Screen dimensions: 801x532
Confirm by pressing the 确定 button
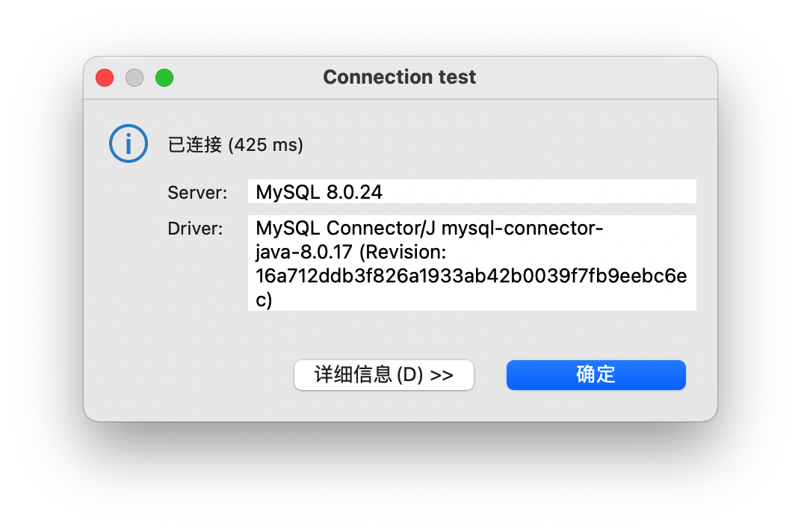pos(596,374)
